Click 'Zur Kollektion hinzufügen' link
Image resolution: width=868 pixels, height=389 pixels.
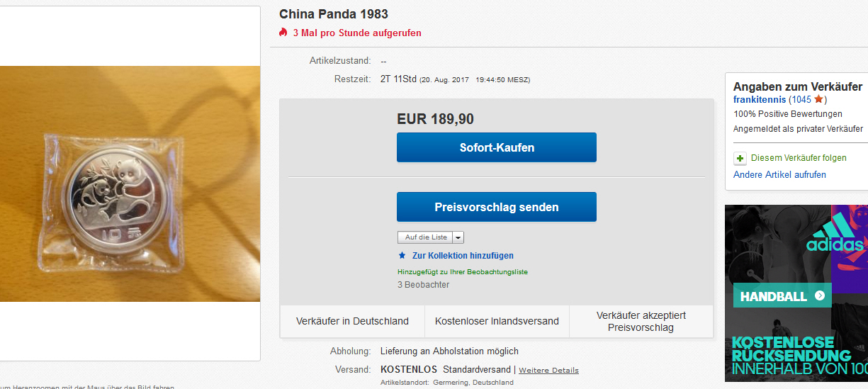(x=463, y=255)
